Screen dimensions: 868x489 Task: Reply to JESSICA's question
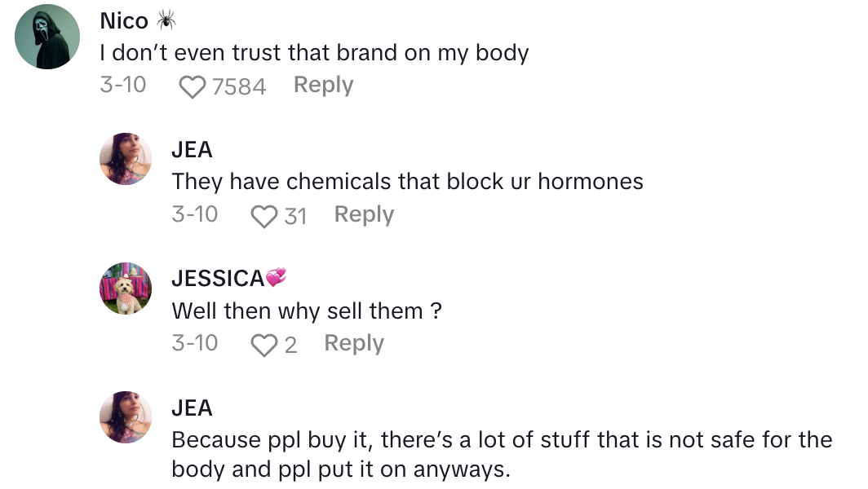point(354,343)
